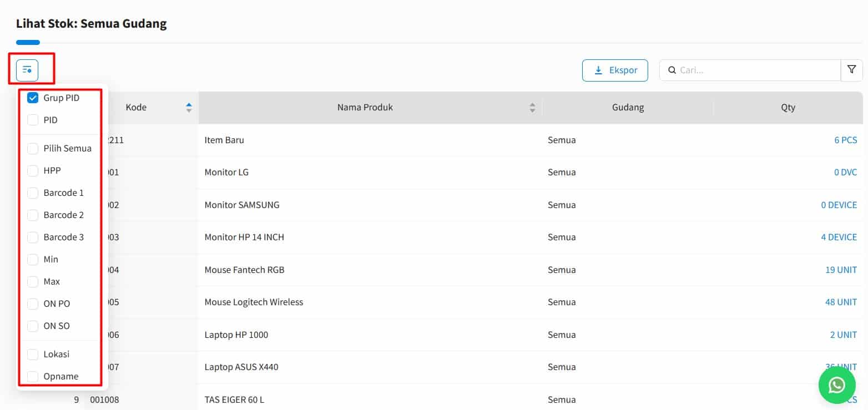Enable the PID checkbox
This screenshot has height=410, width=868.
pos(32,119)
